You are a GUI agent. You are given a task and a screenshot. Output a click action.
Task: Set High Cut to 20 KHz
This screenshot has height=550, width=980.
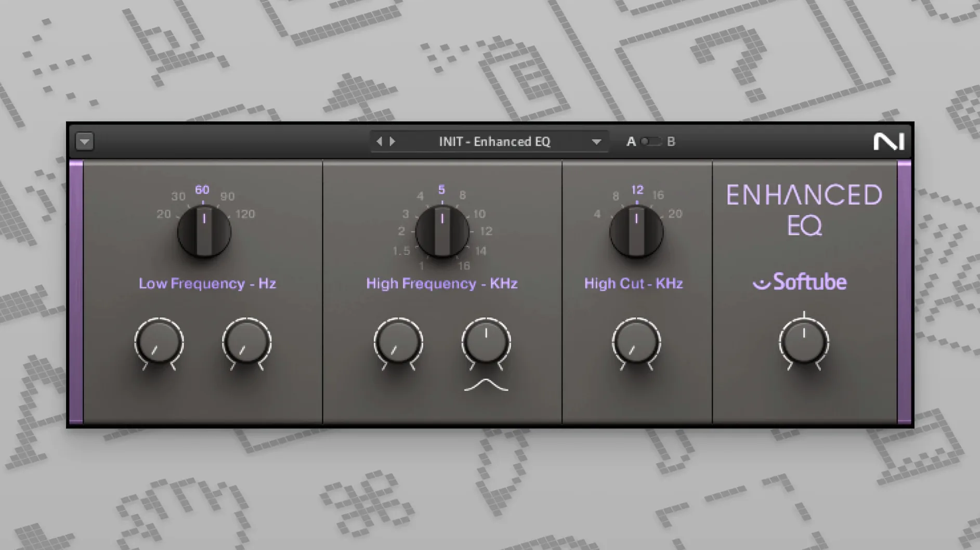click(x=675, y=214)
